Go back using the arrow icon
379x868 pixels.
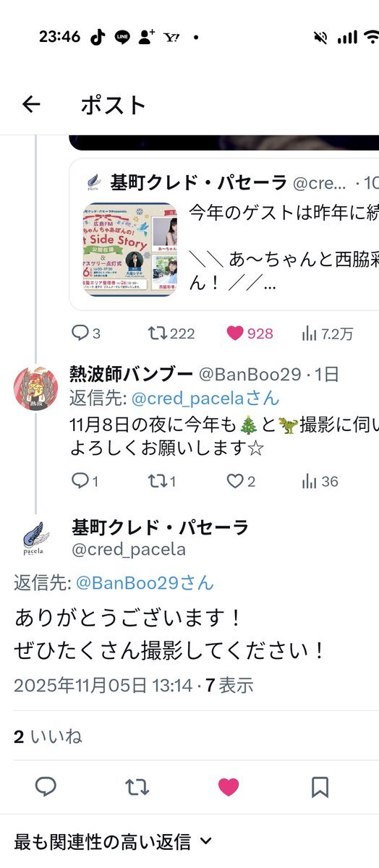tap(31, 105)
